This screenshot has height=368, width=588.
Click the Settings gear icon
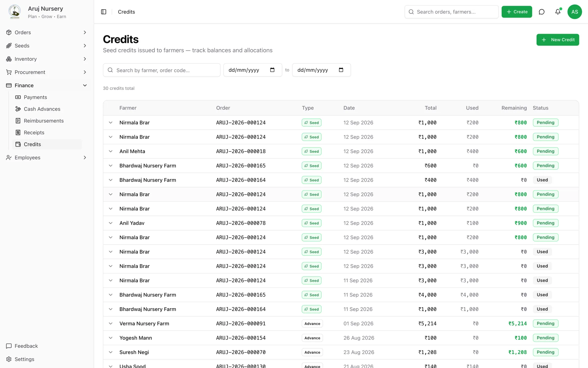pyautogui.click(x=9, y=359)
